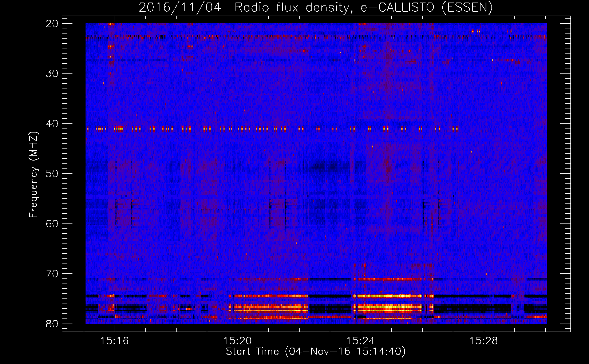Click the frequency tick label '40'
Viewport: 589px width, 364px height.
click(x=52, y=124)
